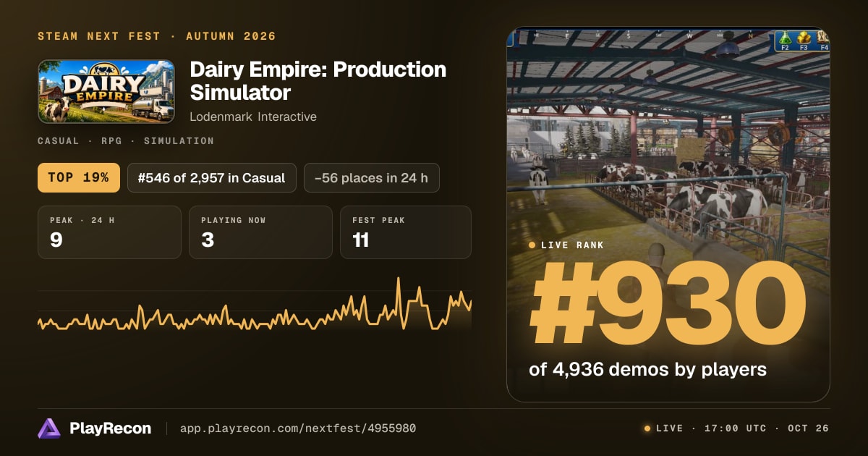Image resolution: width=868 pixels, height=456 pixels.
Task: Click the RPG genre tag
Action: pos(111,141)
